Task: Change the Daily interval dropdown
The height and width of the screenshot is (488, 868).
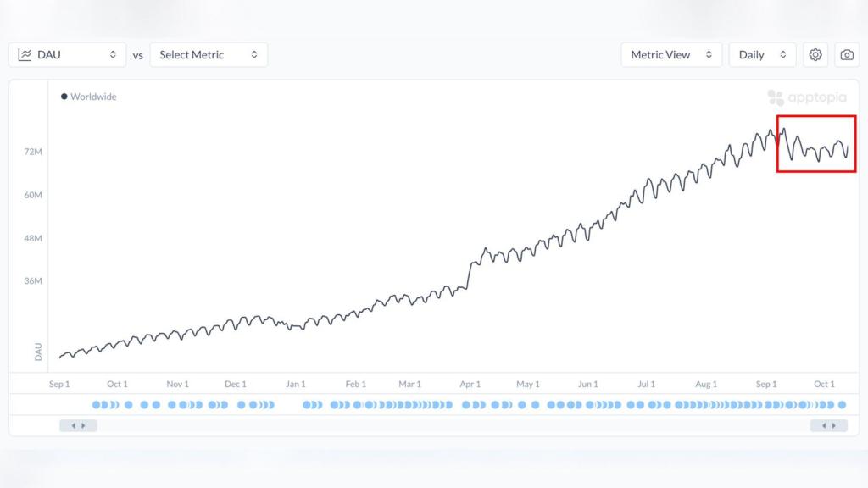Action: point(762,55)
